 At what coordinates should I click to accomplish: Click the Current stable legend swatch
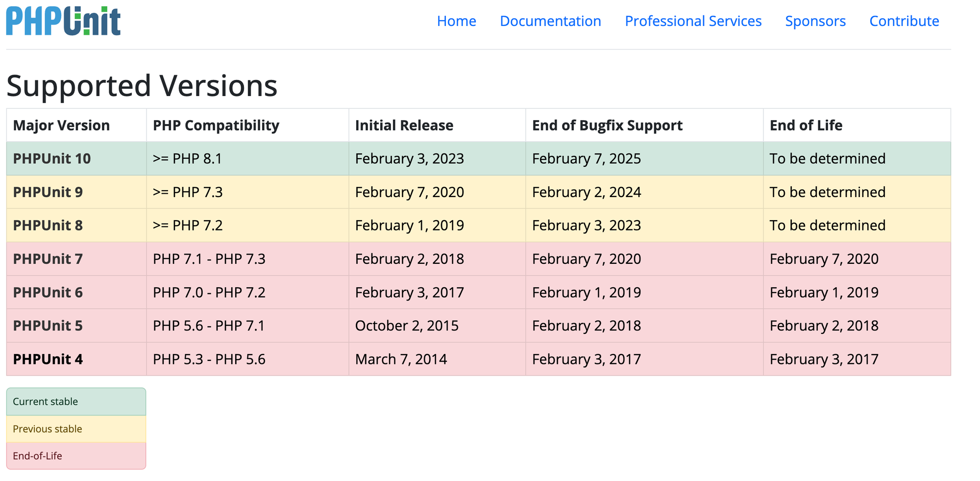click(x=76, y=402)
